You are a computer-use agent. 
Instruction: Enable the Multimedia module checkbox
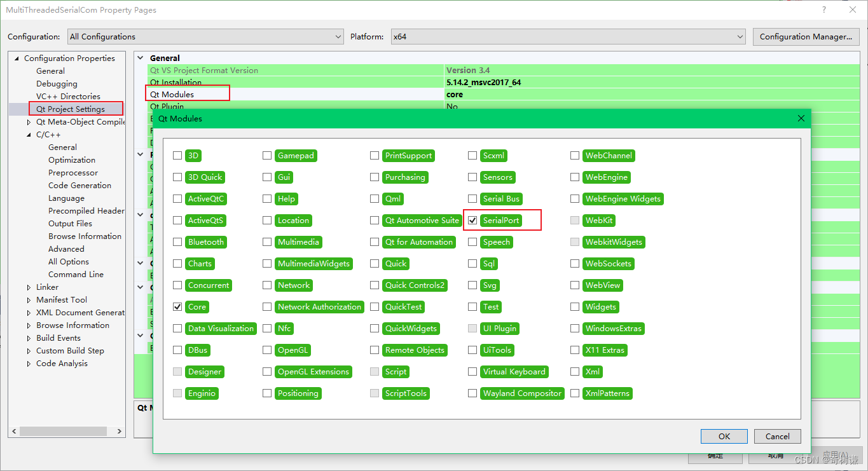tap(267, 242)
